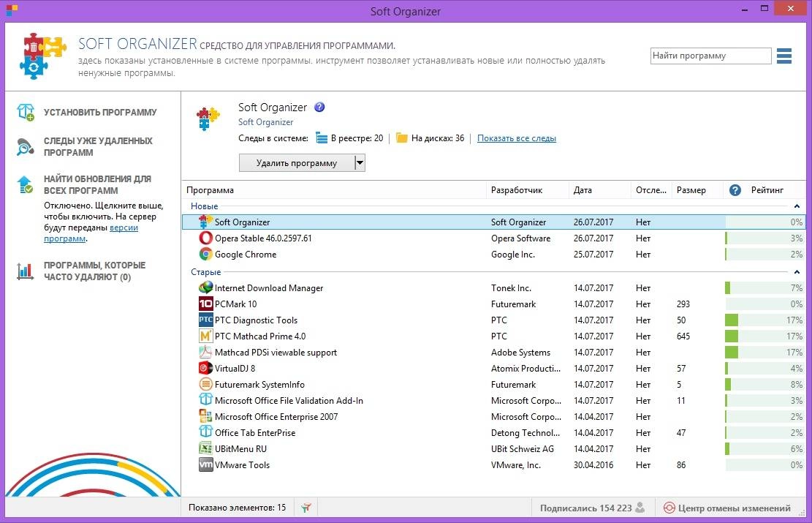The image size is (812, 523).
Task: Click the PTC Diagnostic Tools icon
Action: pyautogui.click(x=205, y=320)
